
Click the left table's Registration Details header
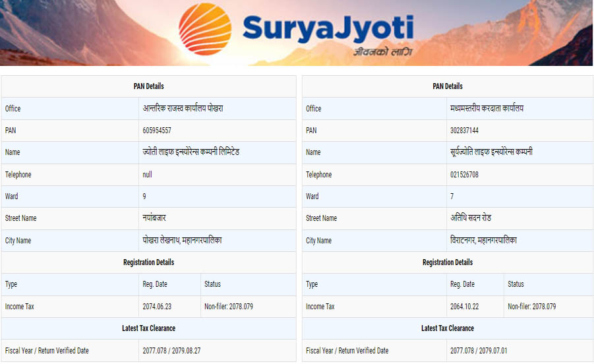tap(148, 262)
